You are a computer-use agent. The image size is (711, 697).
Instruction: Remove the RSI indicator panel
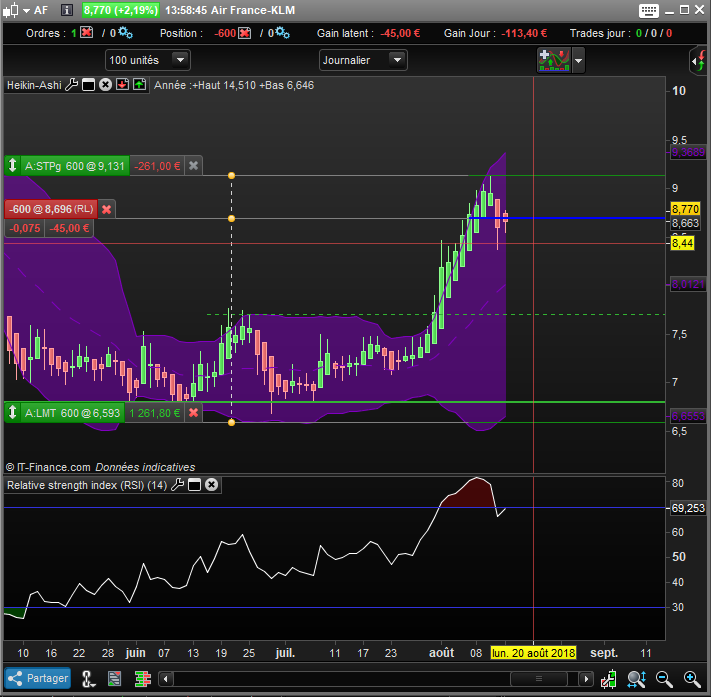coord(211,485)
